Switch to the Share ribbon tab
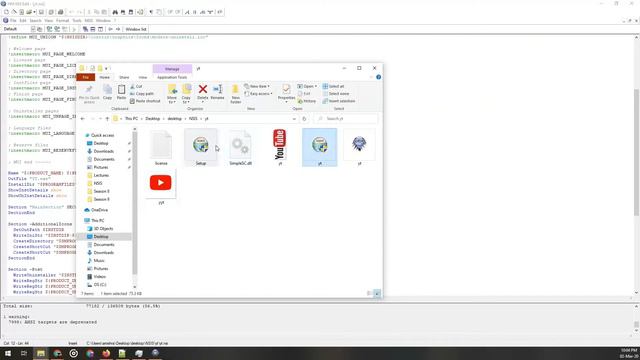 [124, 77]
